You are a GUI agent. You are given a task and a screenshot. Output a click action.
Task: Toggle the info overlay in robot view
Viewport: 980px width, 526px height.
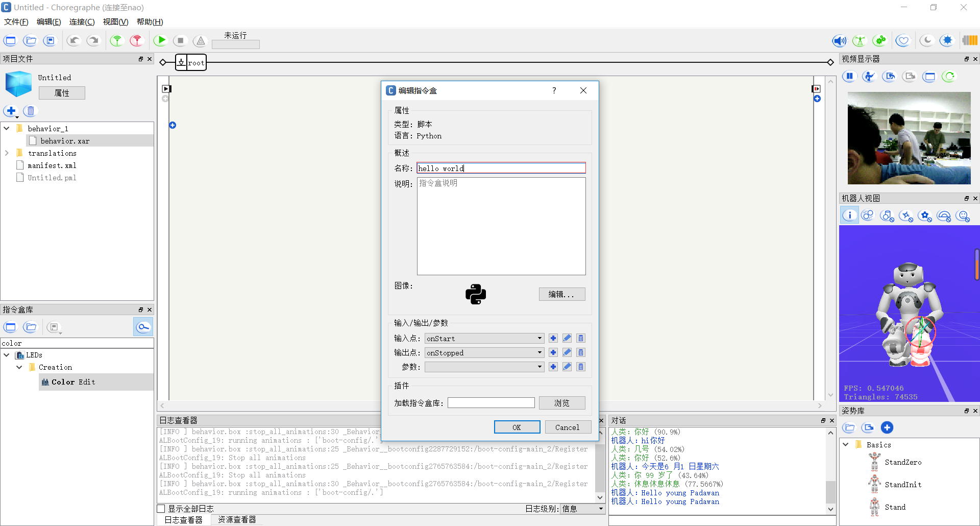[849, 215]
